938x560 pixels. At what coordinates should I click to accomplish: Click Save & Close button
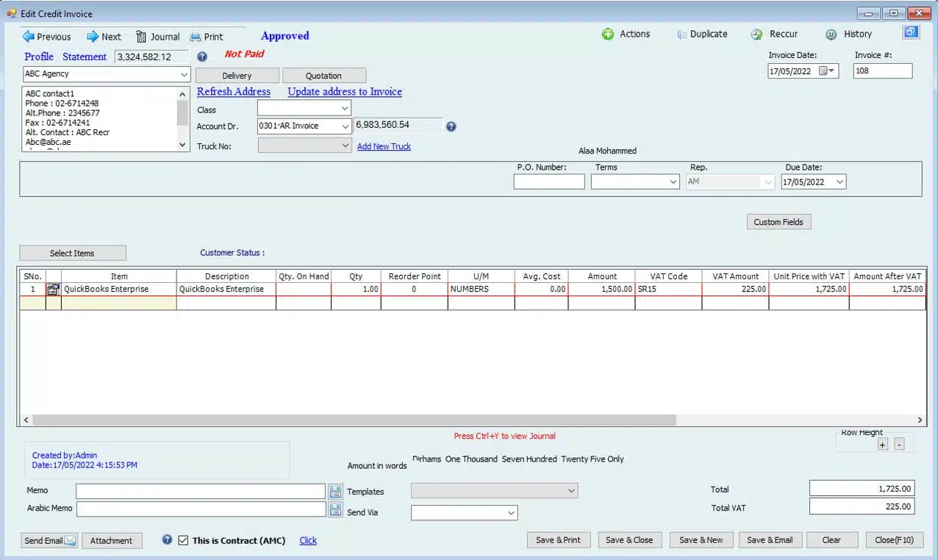pyautogui.click(x=629, y=540)
